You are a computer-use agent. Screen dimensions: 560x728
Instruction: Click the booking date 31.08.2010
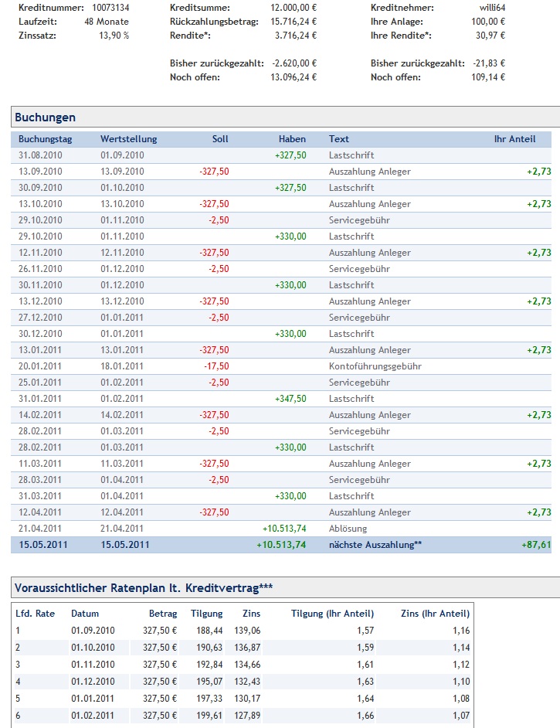click(40, 155)
